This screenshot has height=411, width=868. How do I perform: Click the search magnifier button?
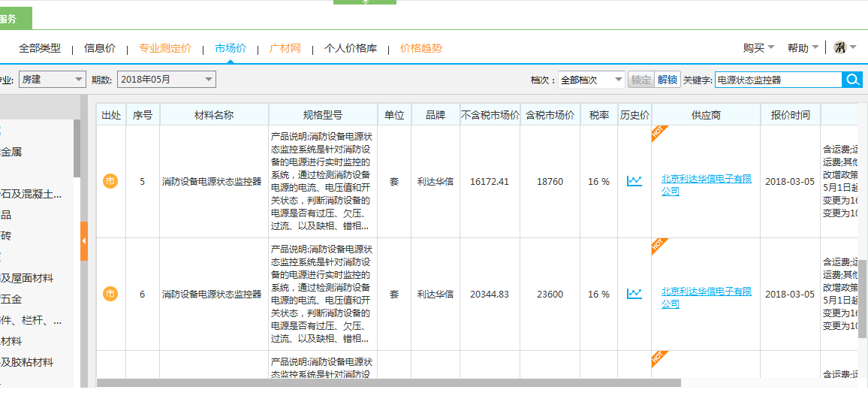[x=852, y=80]
